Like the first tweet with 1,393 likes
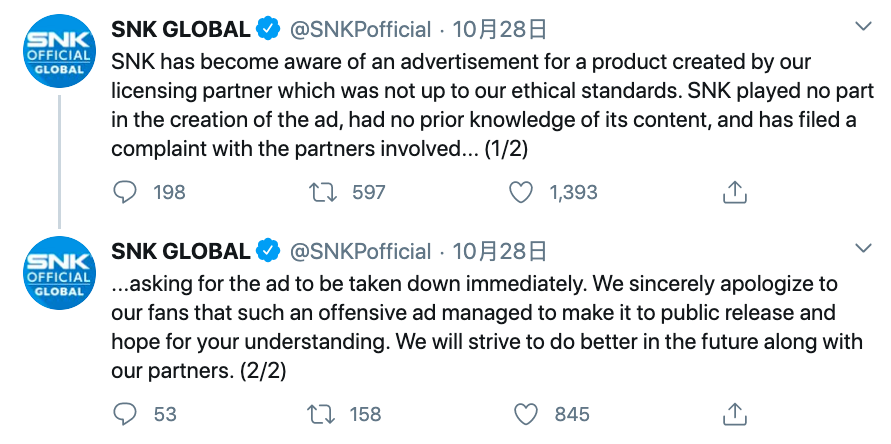The image size is (891, 444). pos(521,193)
